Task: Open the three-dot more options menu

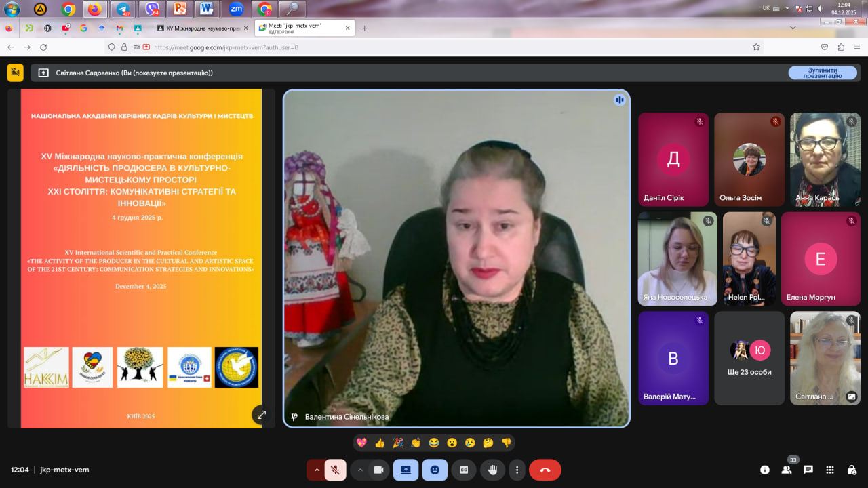Action: click(517, 470)
